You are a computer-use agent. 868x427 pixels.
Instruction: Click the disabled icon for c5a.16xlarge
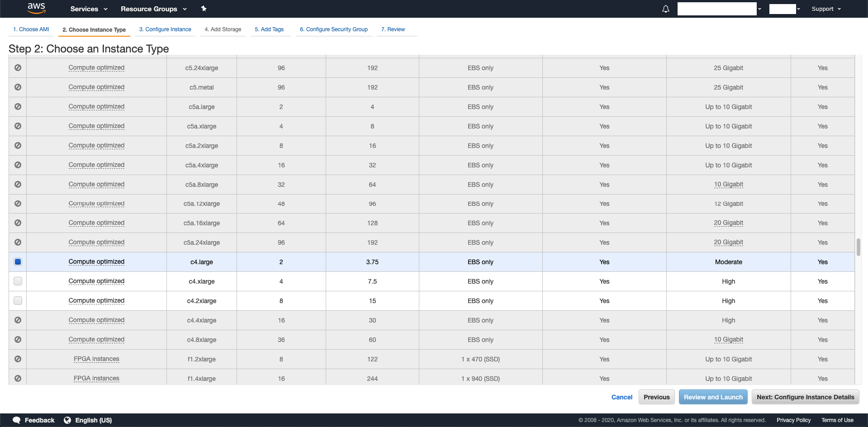tap(18, 223)
